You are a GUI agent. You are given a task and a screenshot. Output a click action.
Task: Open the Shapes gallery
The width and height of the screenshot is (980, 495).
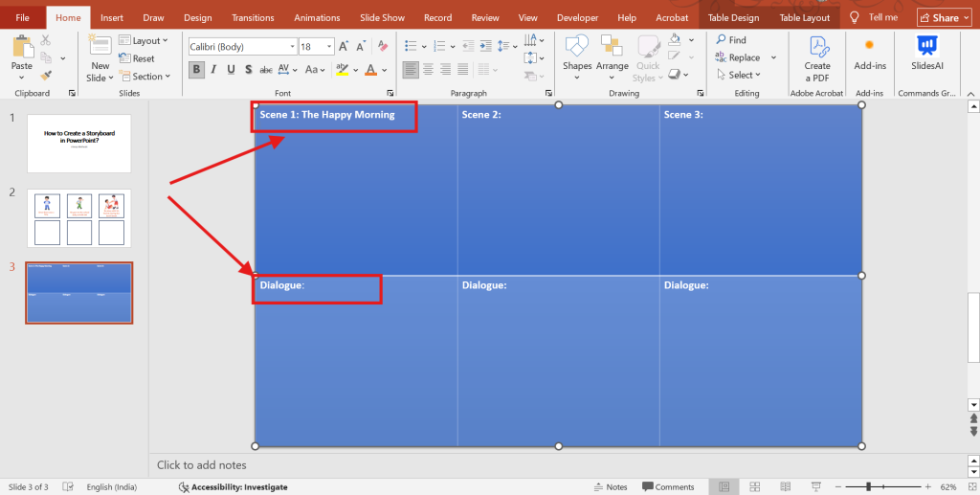point(577,54)
